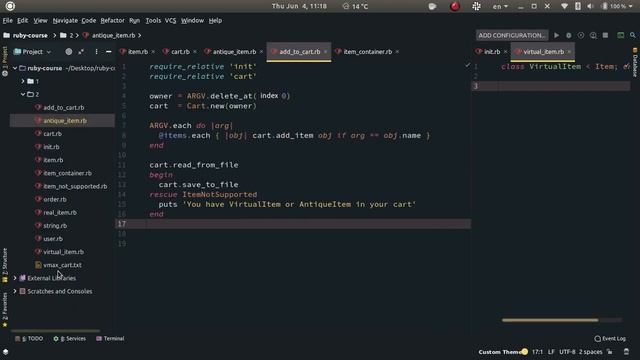Viewport: 640px width, 360px height.
Task: Click line 17 in the add_to_cart.rb editor
Action: pyautogui.click(x=293, y=224)
